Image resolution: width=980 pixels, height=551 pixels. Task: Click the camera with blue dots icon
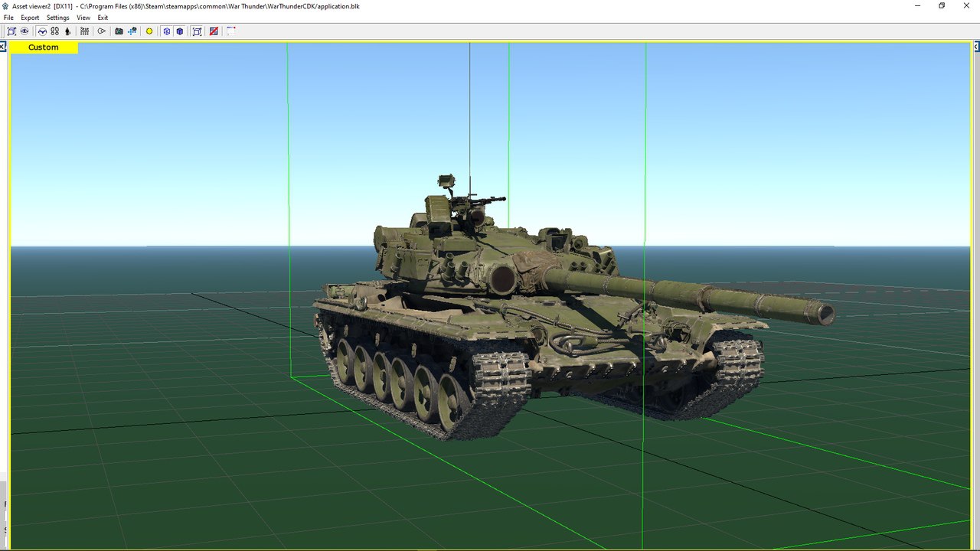coord(132,31)
